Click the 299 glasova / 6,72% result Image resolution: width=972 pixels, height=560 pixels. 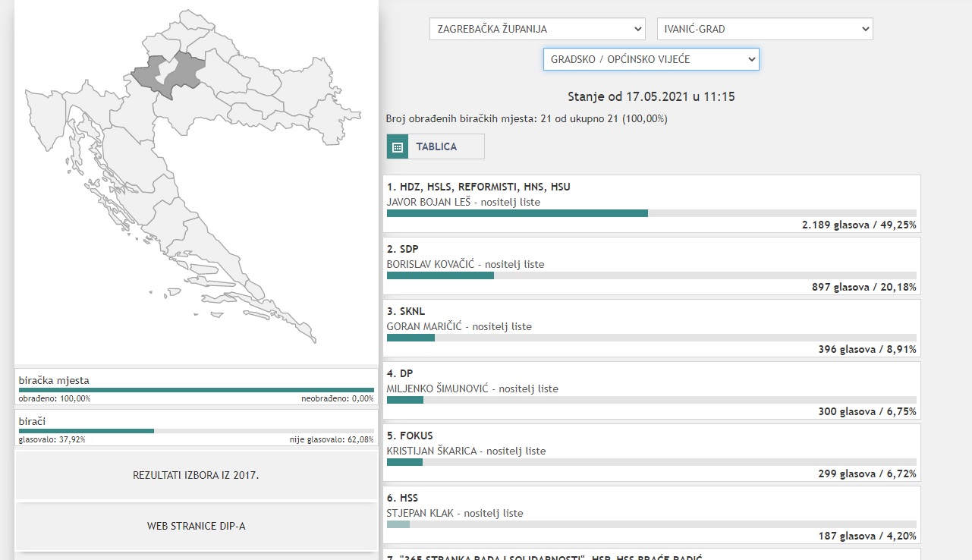[867, 474]
